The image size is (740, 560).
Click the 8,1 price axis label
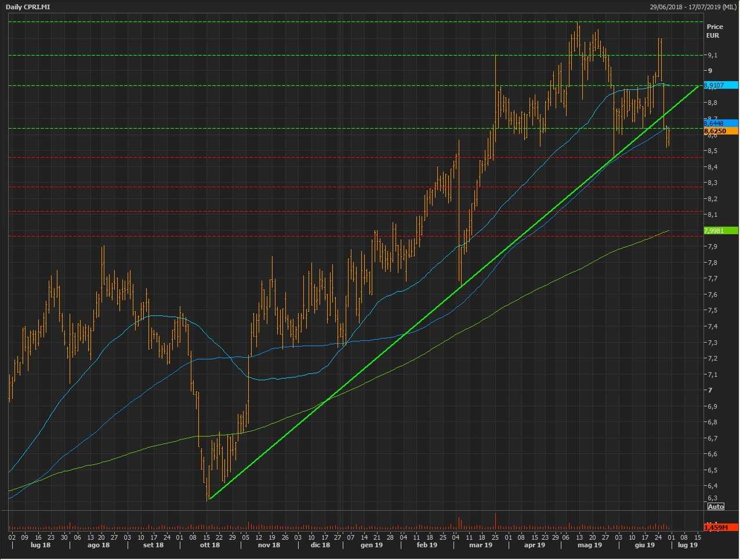pos(712,214)
